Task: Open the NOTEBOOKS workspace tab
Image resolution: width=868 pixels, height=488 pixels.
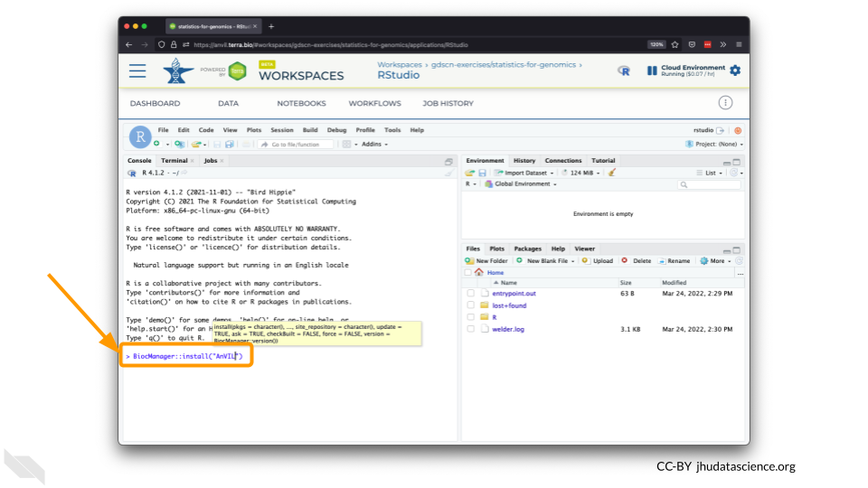Action: pos(301,103)
